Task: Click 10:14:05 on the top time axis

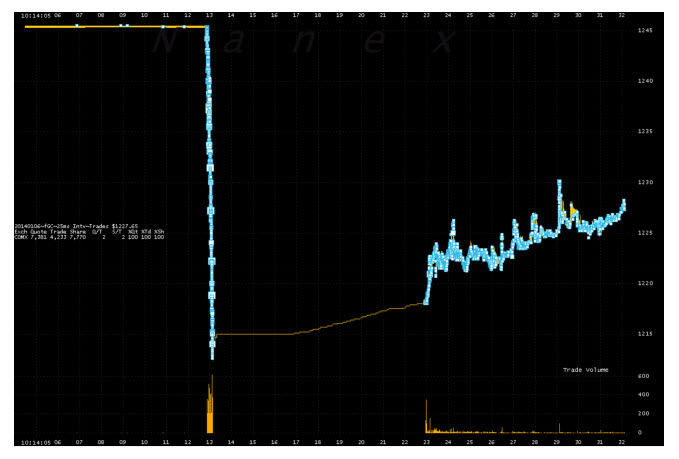Action: coord(36,16)
